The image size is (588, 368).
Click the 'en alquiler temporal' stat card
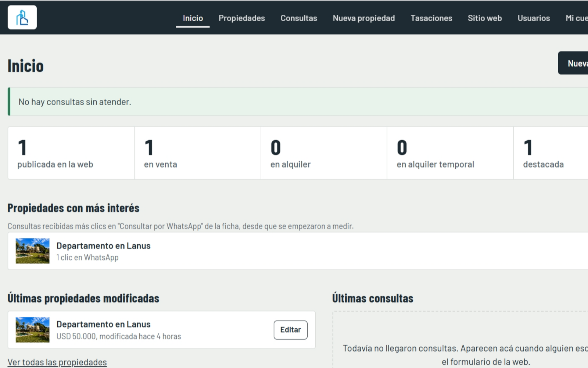pos(450,153)
